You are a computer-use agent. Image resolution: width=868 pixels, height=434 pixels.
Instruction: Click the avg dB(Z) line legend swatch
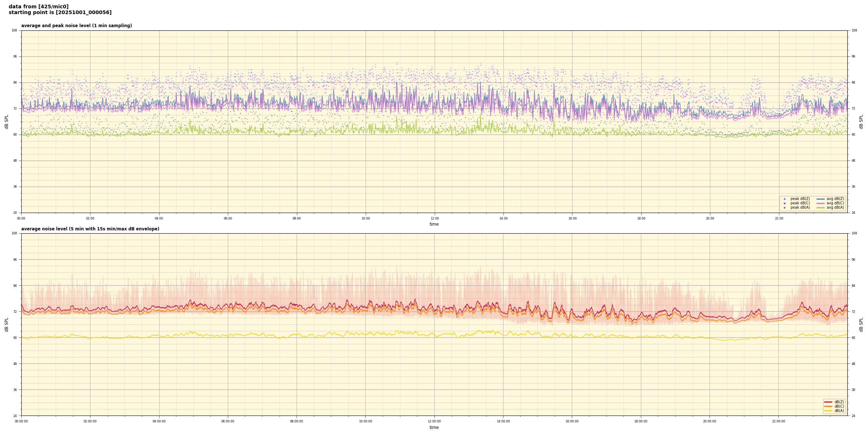click(821, 199)
